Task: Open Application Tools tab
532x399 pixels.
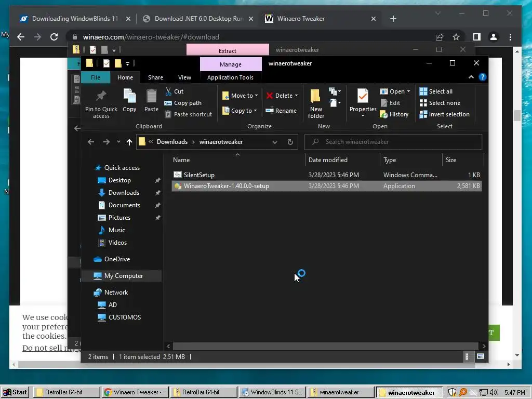Action: (x=230, y=77)
